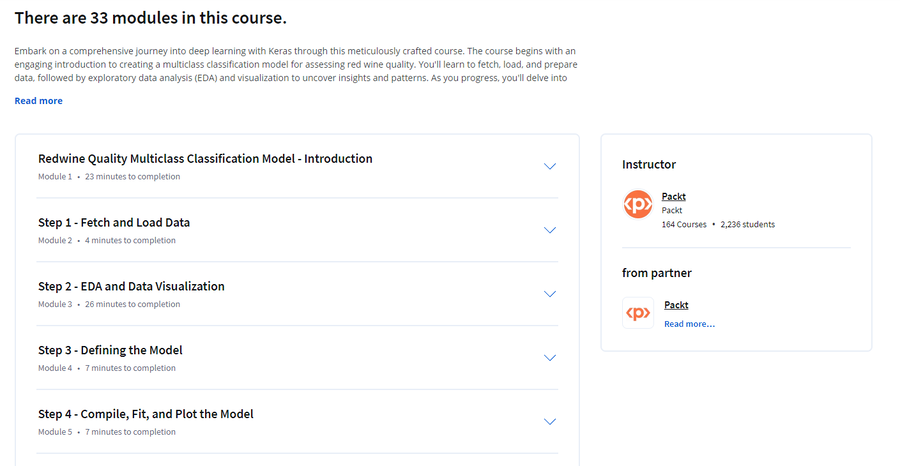Expand Step 2 EDA and Data Visualization chevron

point(550,294)
